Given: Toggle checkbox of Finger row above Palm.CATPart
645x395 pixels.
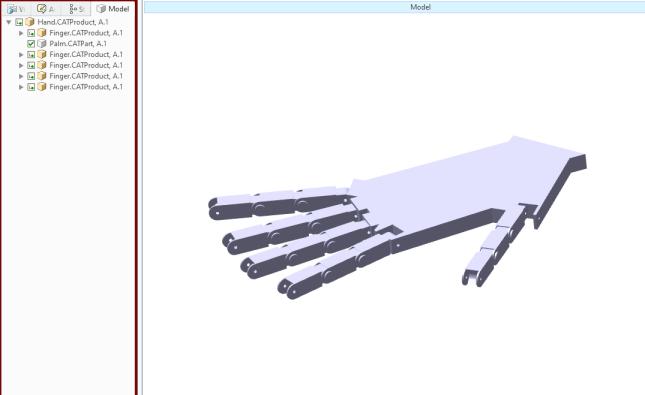Looking at the screenshot, I should (31, 33).
